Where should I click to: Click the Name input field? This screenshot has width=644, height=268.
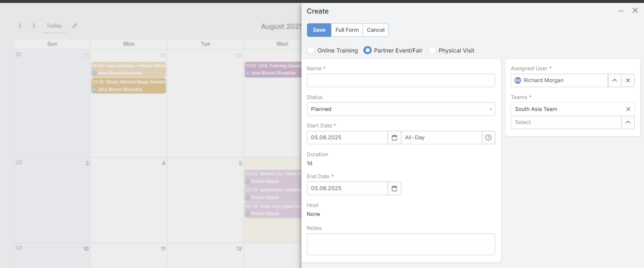coord(401,80)
